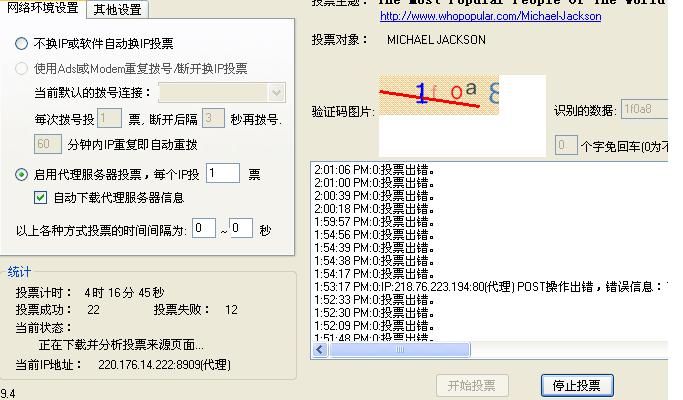Click the log's left scroll arrow

pos(318,351)
